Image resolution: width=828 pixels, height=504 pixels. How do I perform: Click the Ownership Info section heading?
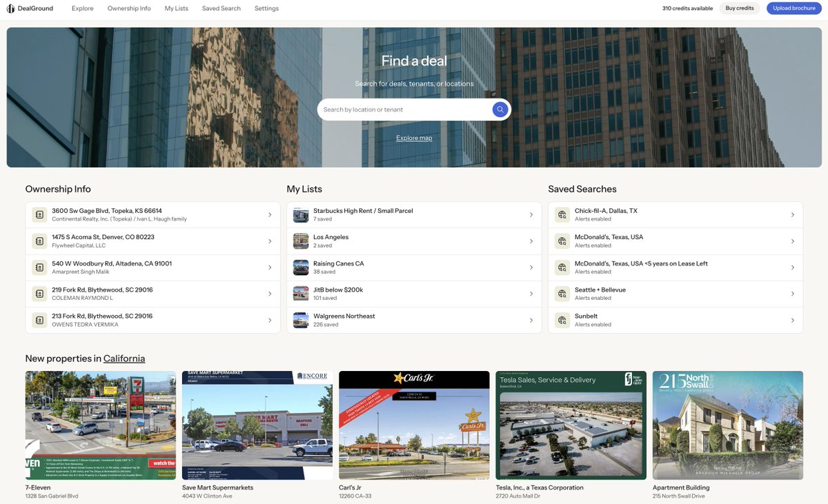click(58, 189)
